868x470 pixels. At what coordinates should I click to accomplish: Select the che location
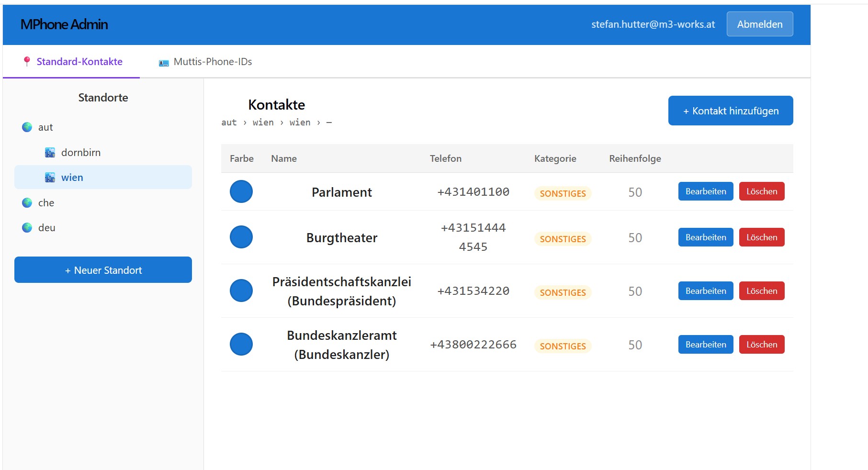[103, 203]
